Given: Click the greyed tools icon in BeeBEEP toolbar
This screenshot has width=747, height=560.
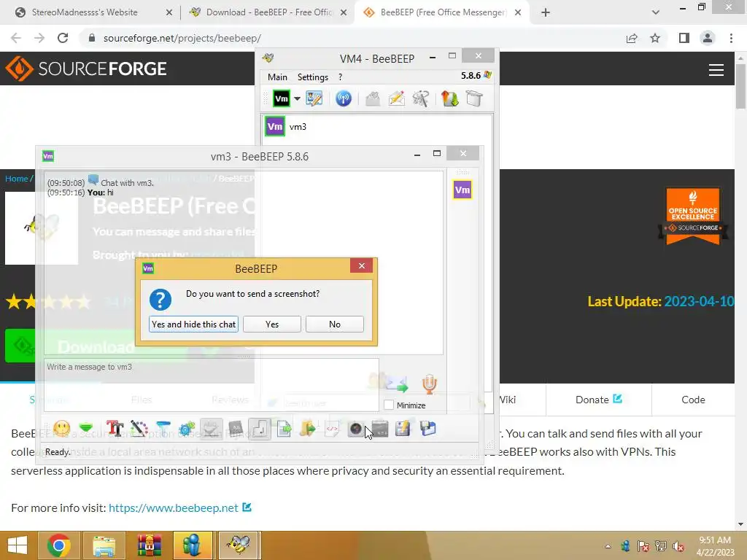Looking at the screenshot, I should click(x=421, y=99).
